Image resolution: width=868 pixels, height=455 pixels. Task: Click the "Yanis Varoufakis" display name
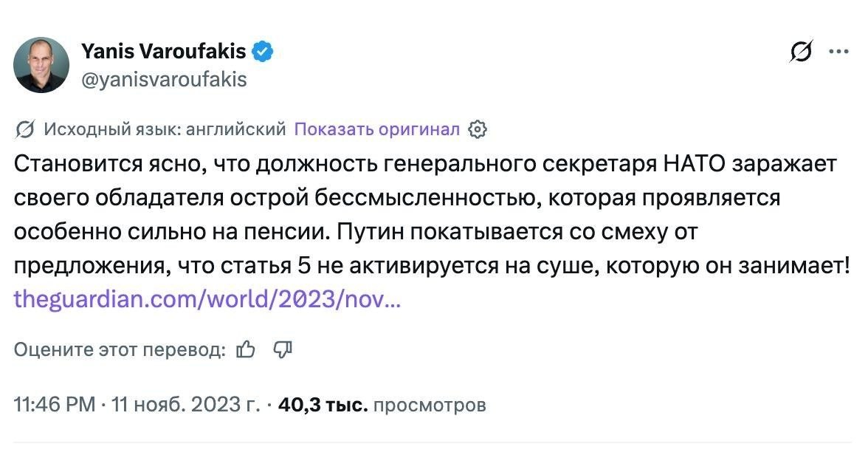pos(163,52)
